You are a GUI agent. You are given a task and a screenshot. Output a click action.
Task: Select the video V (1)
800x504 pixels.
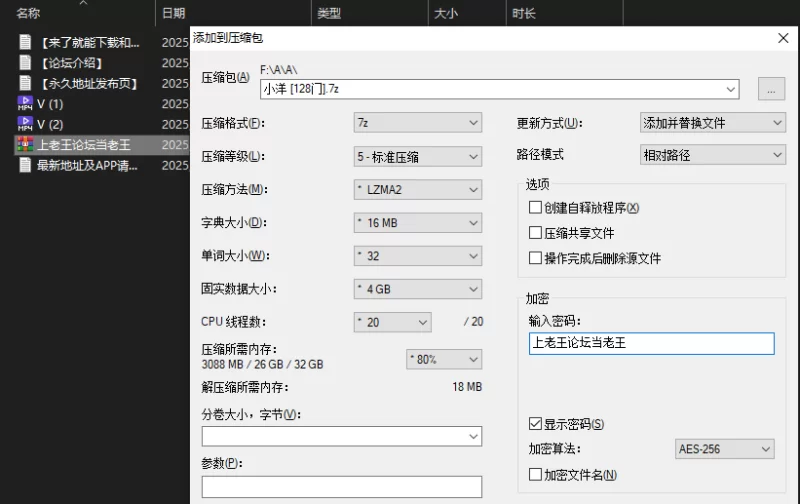[x=50, y=104]
